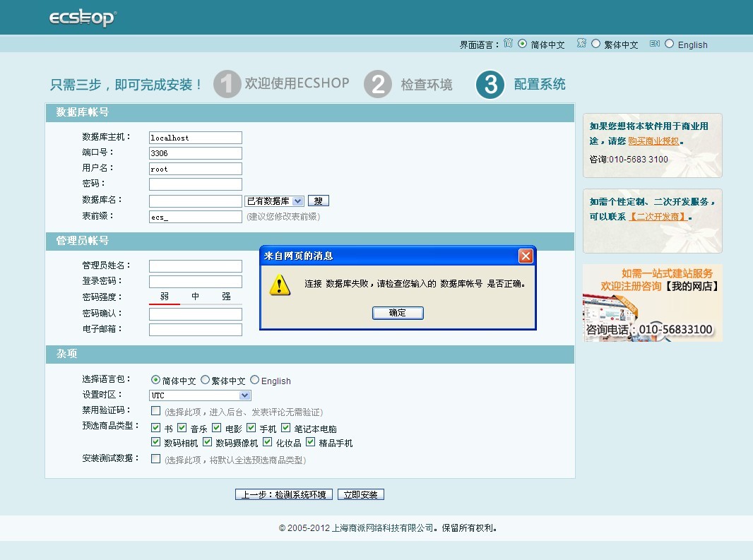
Task: Uncheck the 化妆品 product type
Action: [268, 441]
